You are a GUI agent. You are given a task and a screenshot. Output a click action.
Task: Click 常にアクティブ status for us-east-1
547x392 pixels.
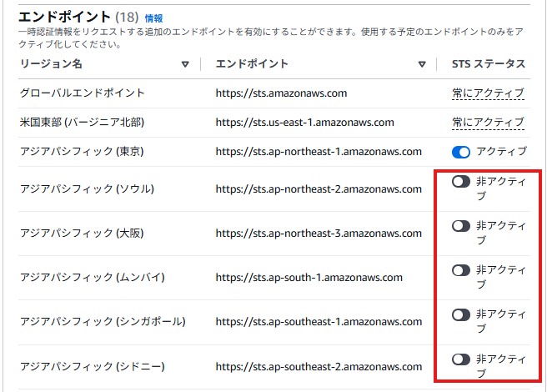(488, 123)
